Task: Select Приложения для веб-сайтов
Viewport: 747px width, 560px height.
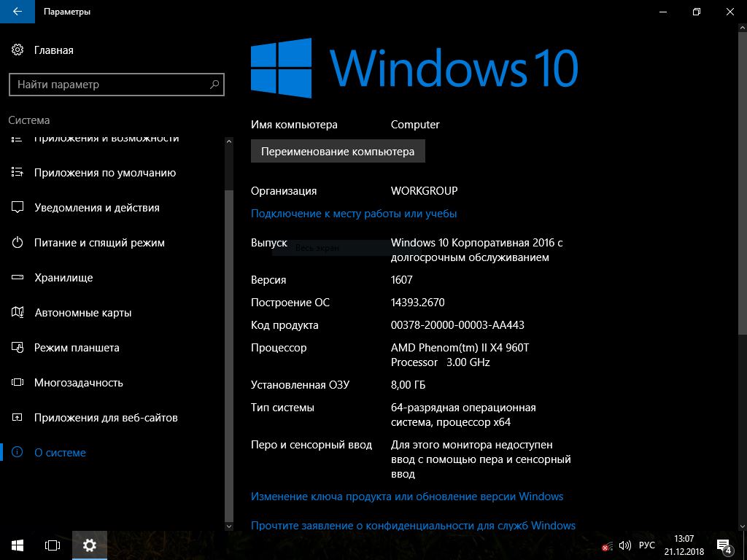Action: pyautogui.click(x=106, y=418)
